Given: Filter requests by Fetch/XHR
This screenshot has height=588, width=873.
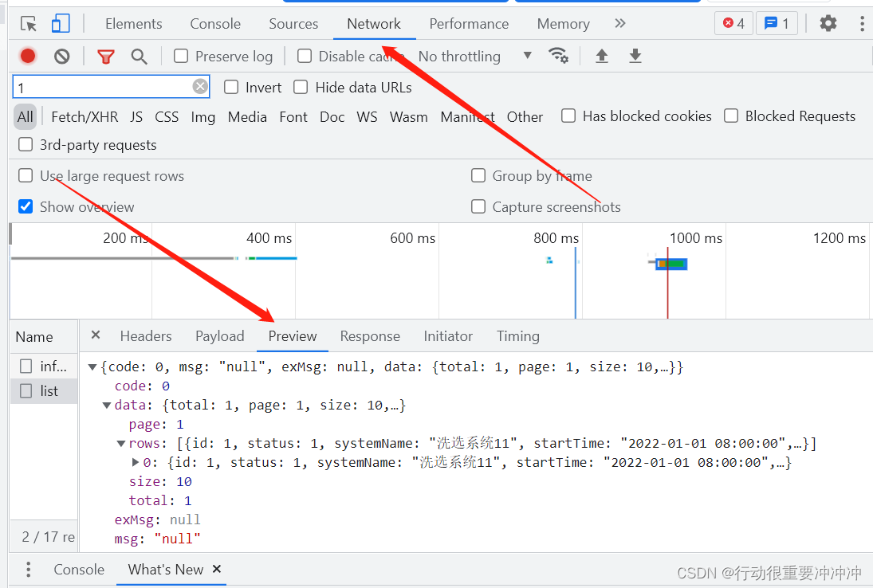Looking at the screenshot, I should pos(85,117).
